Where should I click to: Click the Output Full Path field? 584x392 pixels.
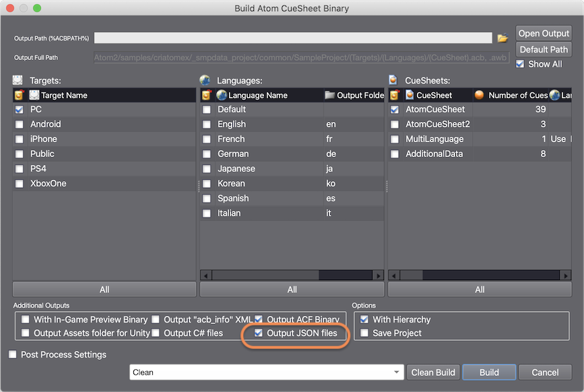pyautogui.click(x=301, y=58)
